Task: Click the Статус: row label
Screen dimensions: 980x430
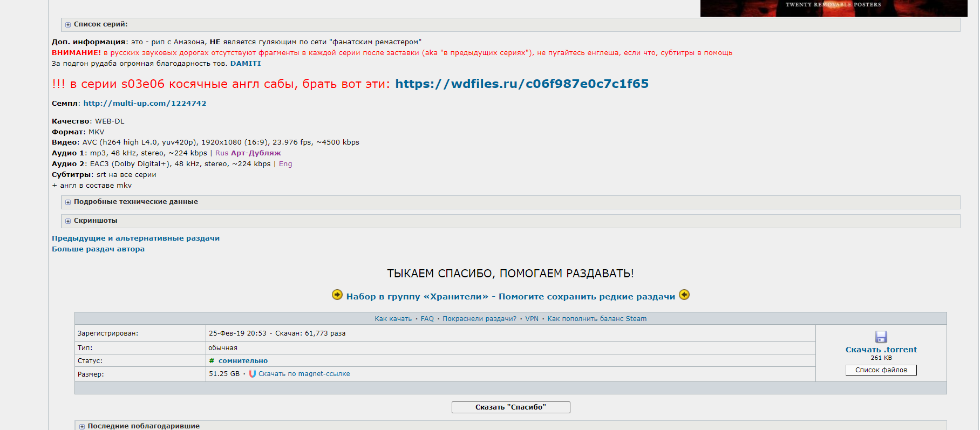Action: click(x=90, y=361)
